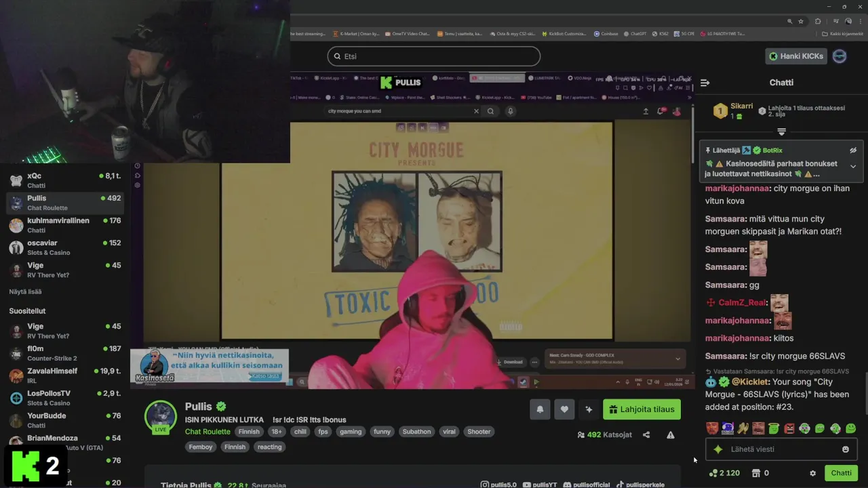Screen dimensions: 868x488
Task: Share the Pullis stream
Action: click(646, 435)
